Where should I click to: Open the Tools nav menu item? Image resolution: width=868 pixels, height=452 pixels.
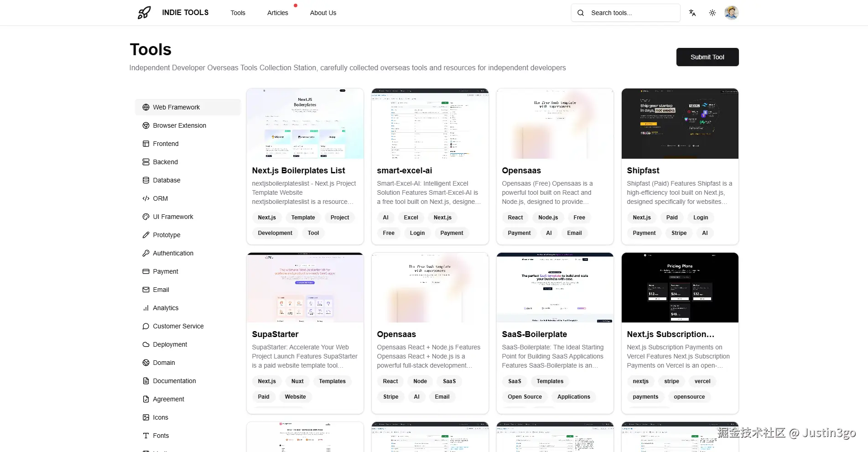(238, 13)
